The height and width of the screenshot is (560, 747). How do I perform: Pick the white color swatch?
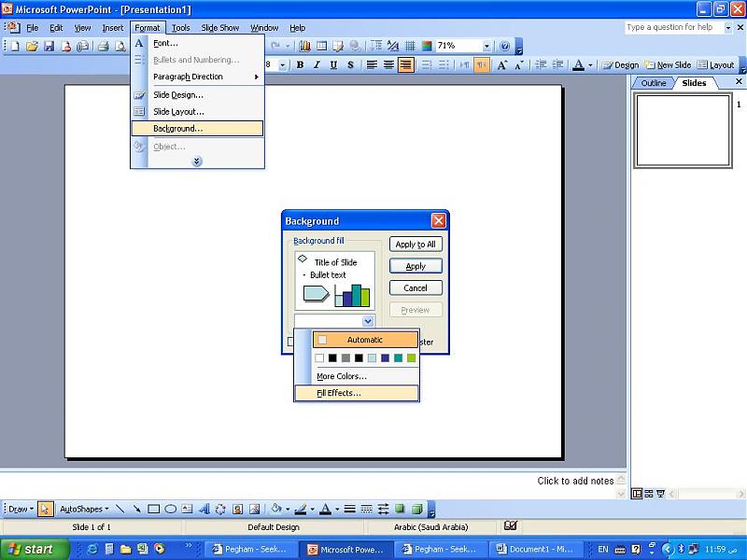(x=319, y=358)
